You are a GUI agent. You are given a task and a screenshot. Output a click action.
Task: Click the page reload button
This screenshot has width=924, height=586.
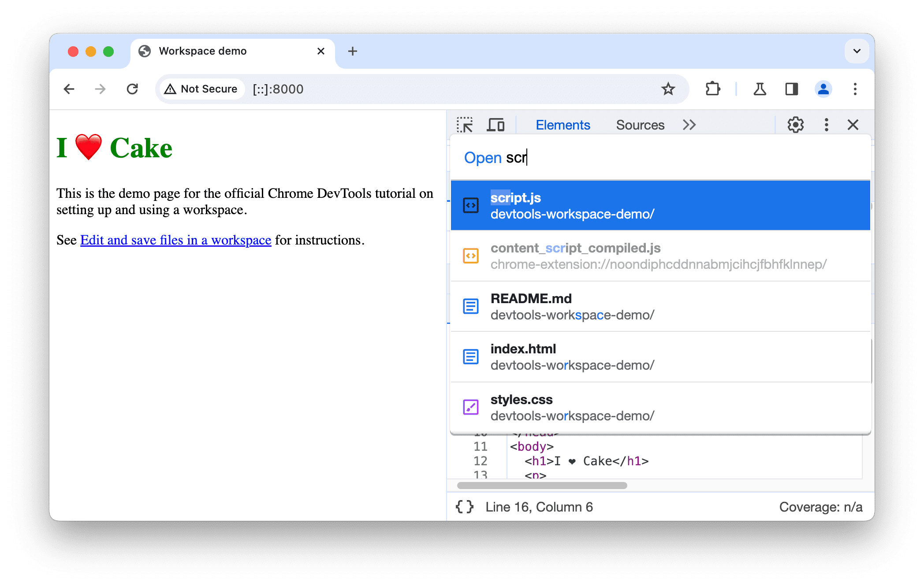click(133, 88)
